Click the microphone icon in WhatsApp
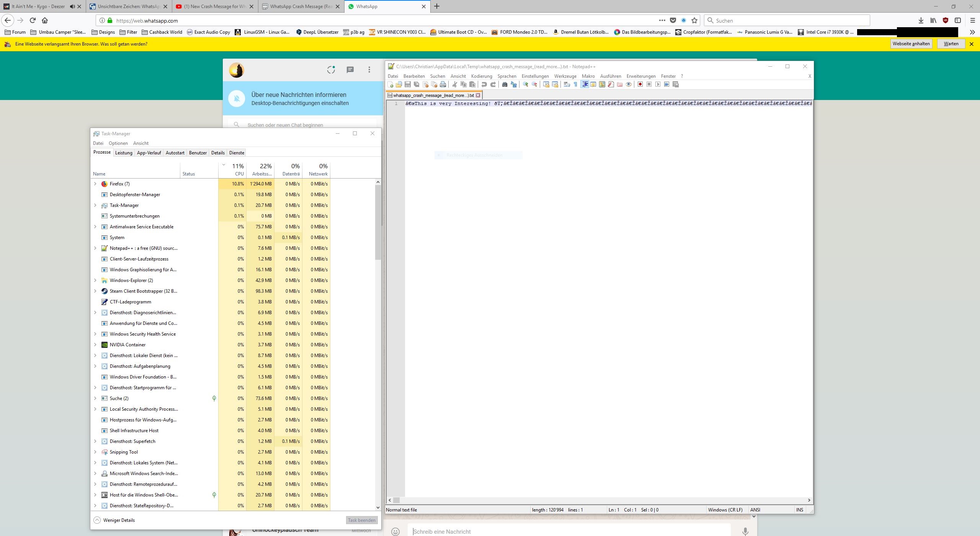 click(x=745, y=531)
